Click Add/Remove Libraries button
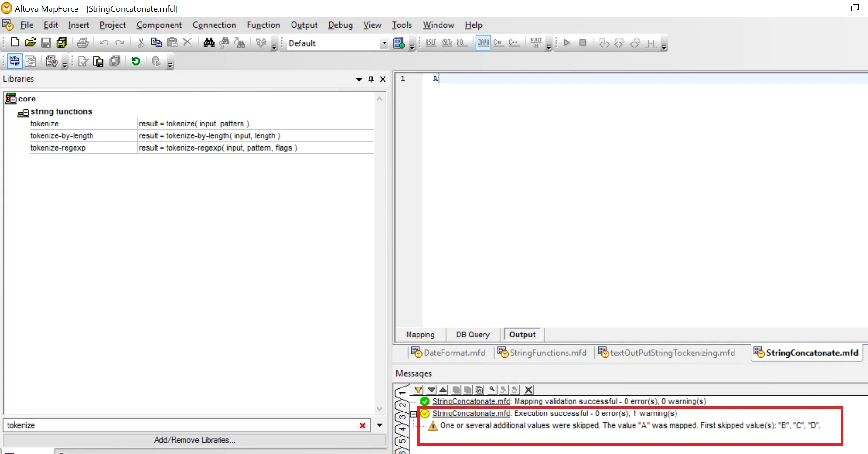The image size is (868, 454). coord(195,440)
